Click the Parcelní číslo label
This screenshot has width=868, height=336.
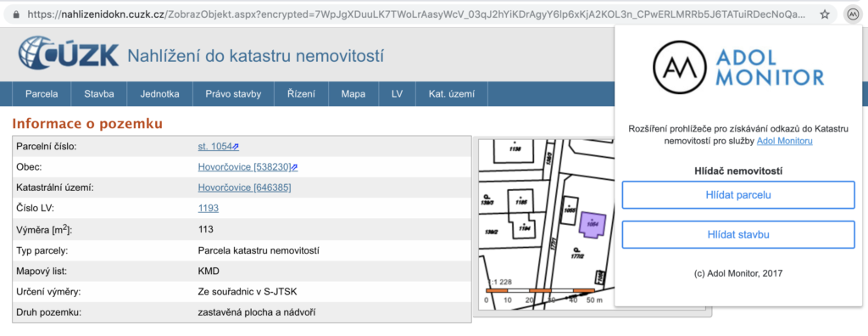[46, 147]
